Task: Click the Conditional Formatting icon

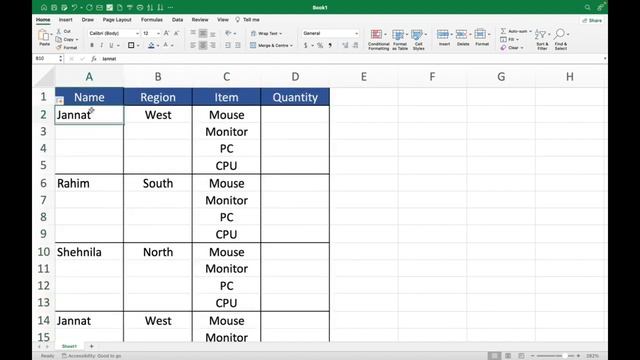Action: pyautogui.click(x=376, y=35)
